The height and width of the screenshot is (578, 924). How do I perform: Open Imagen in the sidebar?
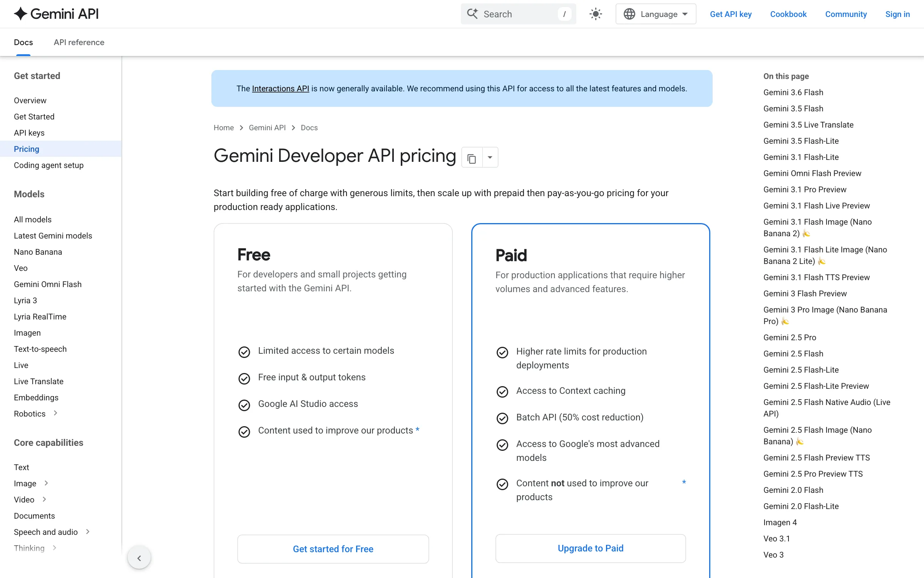(27, 333)
